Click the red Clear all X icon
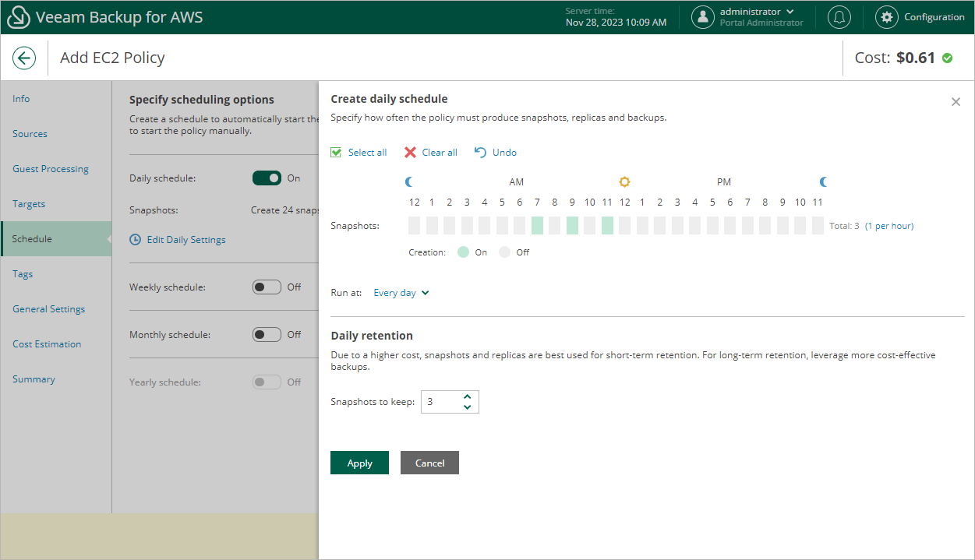This screenshot has height=560, width=975. click(410, 153)
